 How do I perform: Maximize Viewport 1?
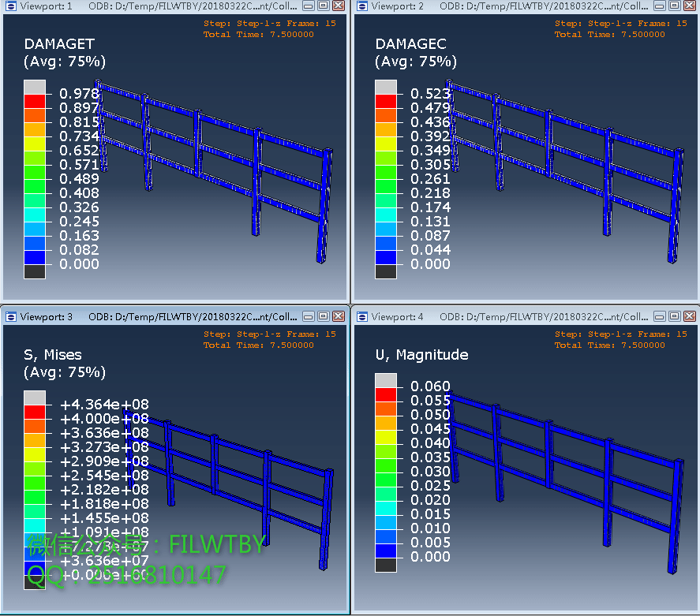click(324, 6)
